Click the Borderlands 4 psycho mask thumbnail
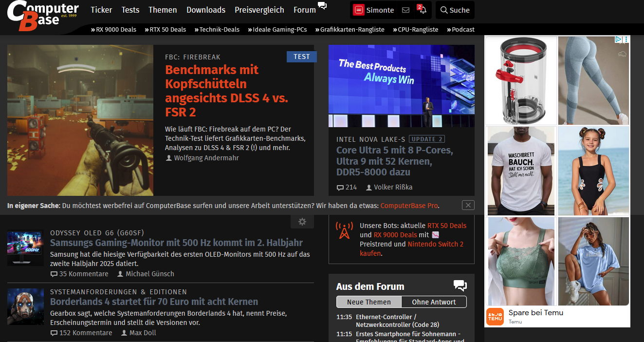 click(x=25, y=307)
